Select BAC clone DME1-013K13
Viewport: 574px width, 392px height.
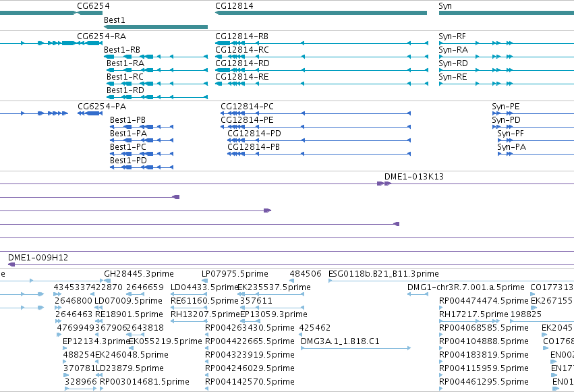(413, 177)
